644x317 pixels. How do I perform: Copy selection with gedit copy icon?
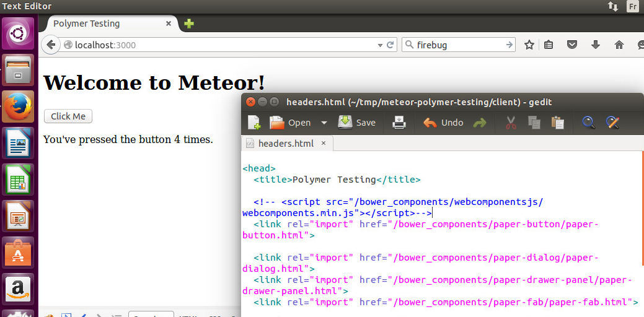click(534, 123)
